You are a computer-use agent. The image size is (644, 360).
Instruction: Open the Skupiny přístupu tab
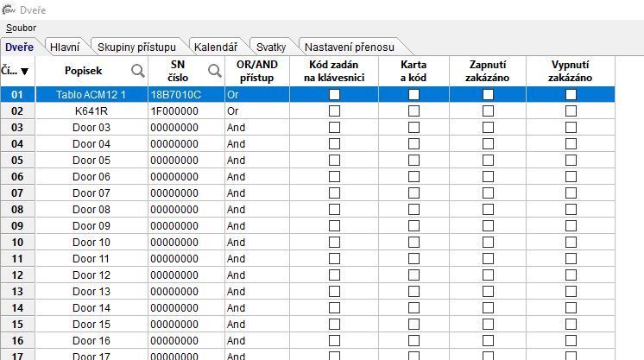point(136,47)
